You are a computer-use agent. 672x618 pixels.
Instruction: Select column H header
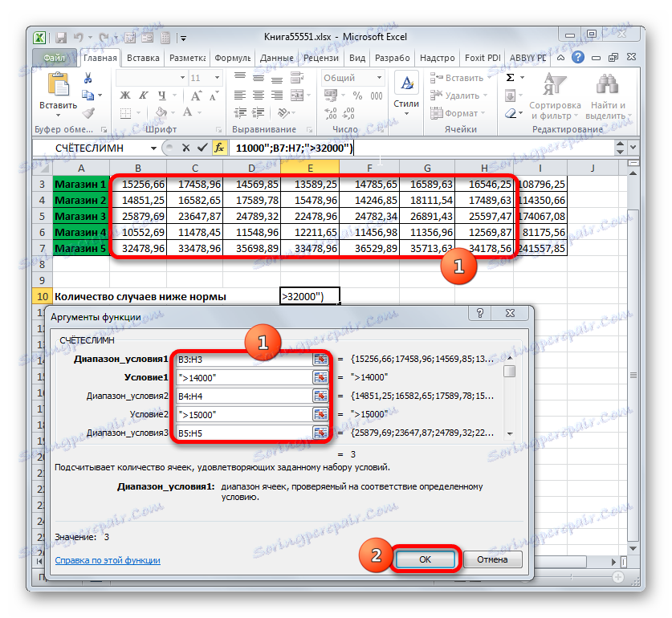(x=484, y=168)
